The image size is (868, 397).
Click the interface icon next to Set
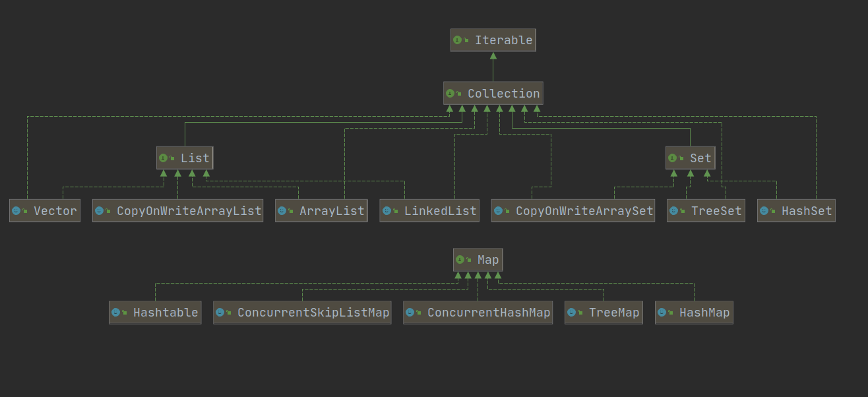click(672, 158)
